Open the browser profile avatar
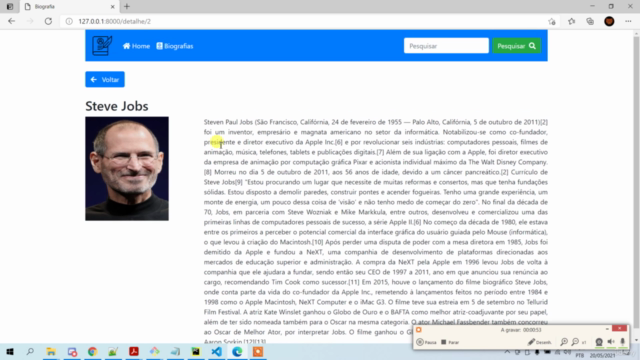640x360 pixels. pos(609,21)
